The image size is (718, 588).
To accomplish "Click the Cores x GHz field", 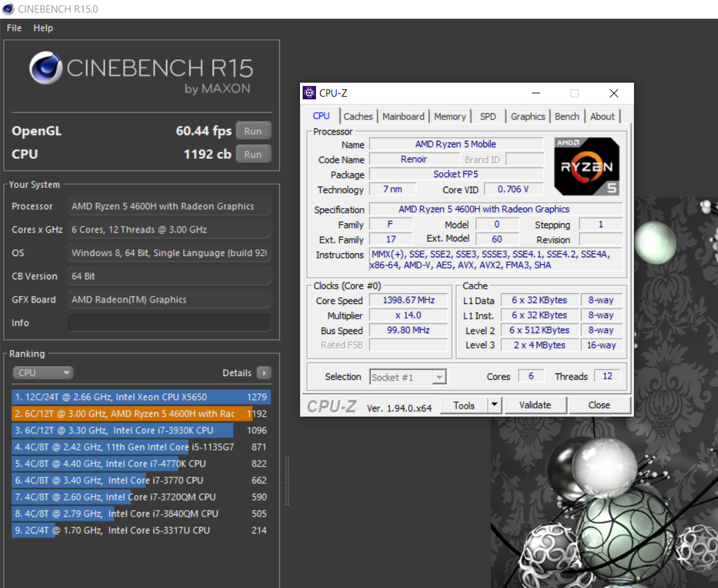I will pyautogui.click(x=169, y=229).
